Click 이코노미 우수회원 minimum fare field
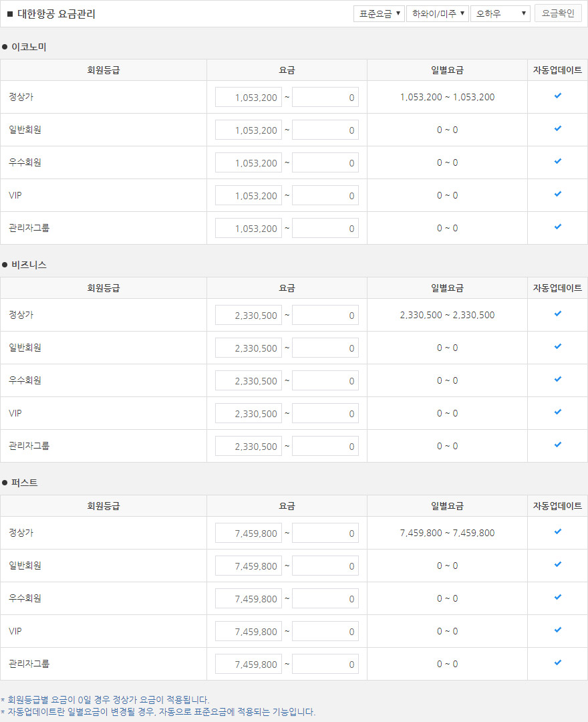 tap(249, 162)
